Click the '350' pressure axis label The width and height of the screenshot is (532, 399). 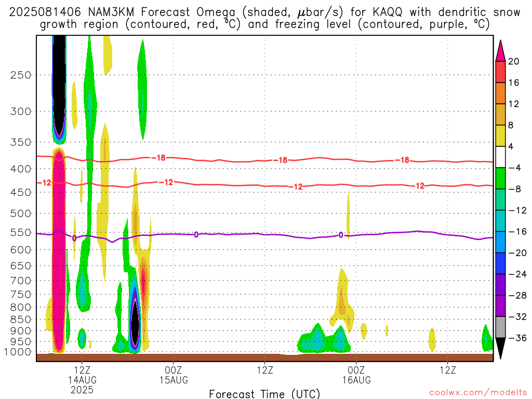[21, 142]
